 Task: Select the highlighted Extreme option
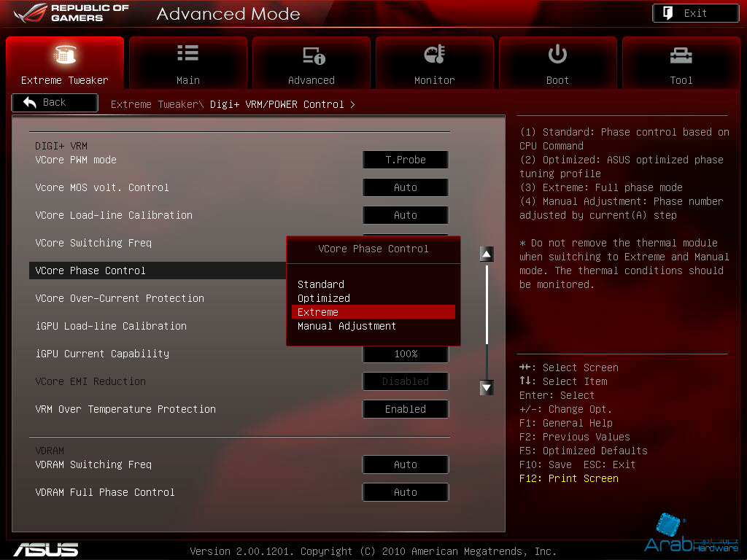[373, 312]
